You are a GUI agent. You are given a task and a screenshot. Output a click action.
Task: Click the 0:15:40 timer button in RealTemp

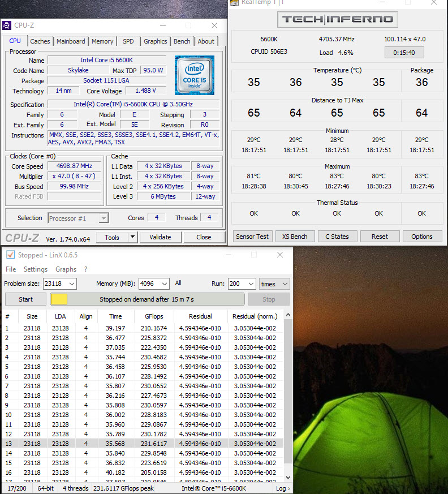(404, 53)
